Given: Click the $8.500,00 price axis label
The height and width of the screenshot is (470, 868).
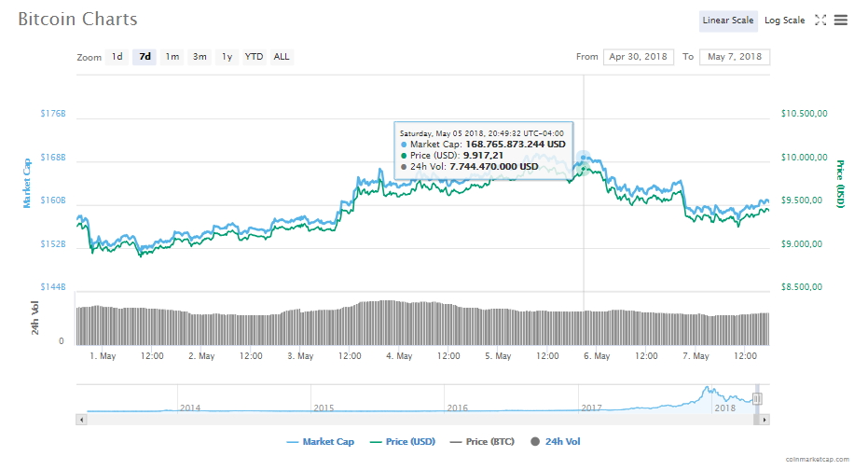Looking at the screenshot, I should click(802, 287).
